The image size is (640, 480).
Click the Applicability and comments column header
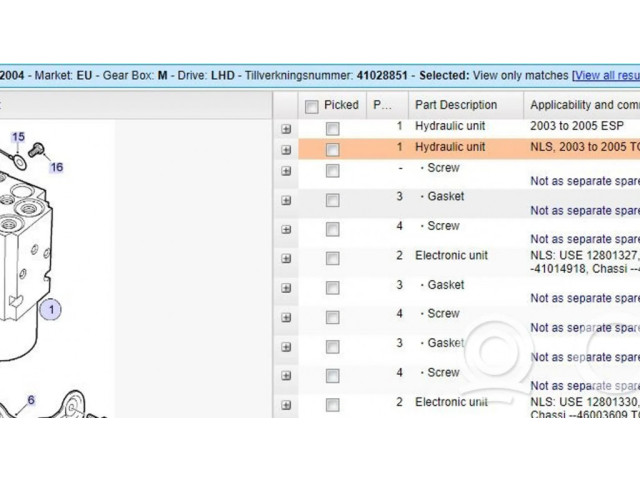pyautogui.click(x=584, y=105)
